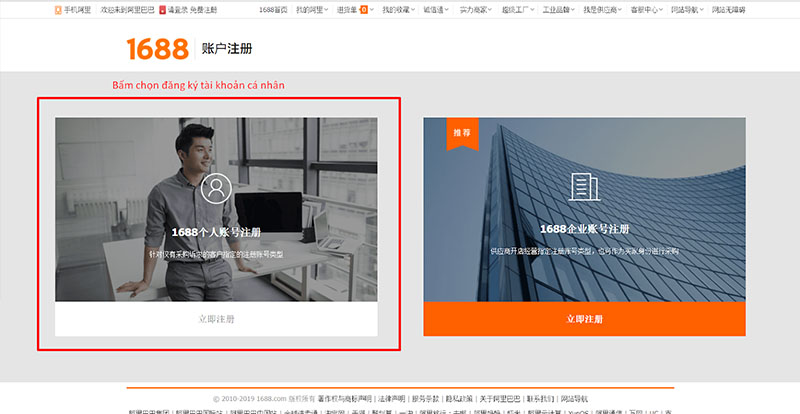Click the person icon on personal account card
The height and width of the screenshot is (414, 800).
216,188
